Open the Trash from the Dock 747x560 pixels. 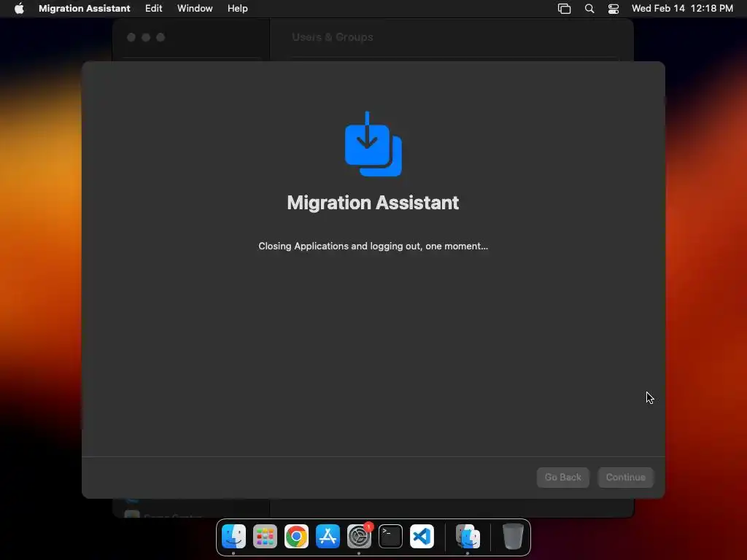[x=513, y=537]
